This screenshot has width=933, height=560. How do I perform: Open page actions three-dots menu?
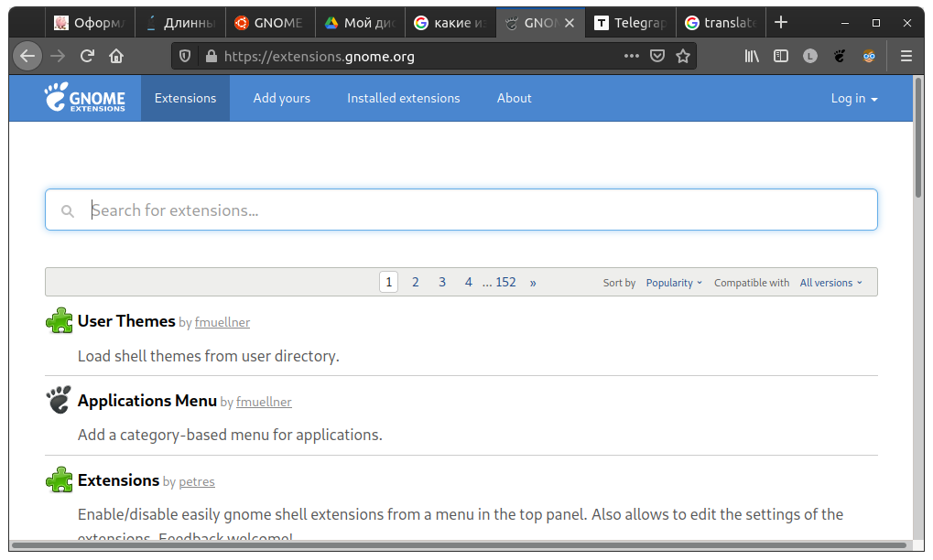point(632,56)
